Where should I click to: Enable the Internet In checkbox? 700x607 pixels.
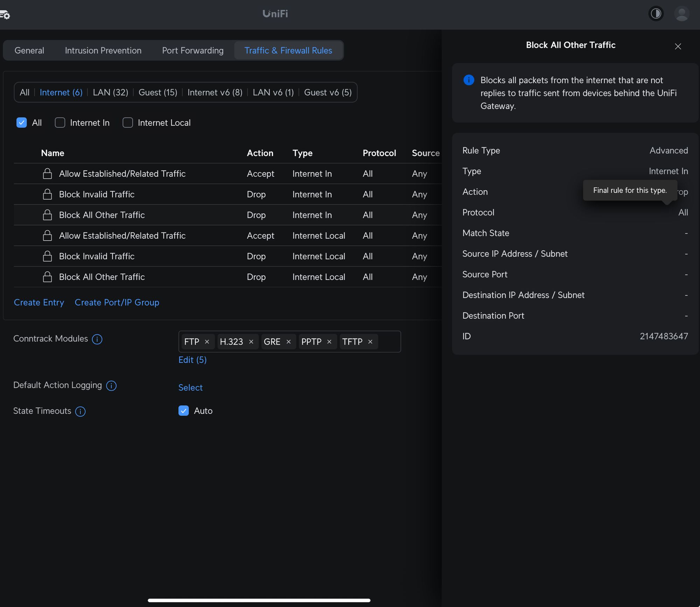[x=60, y=123]
